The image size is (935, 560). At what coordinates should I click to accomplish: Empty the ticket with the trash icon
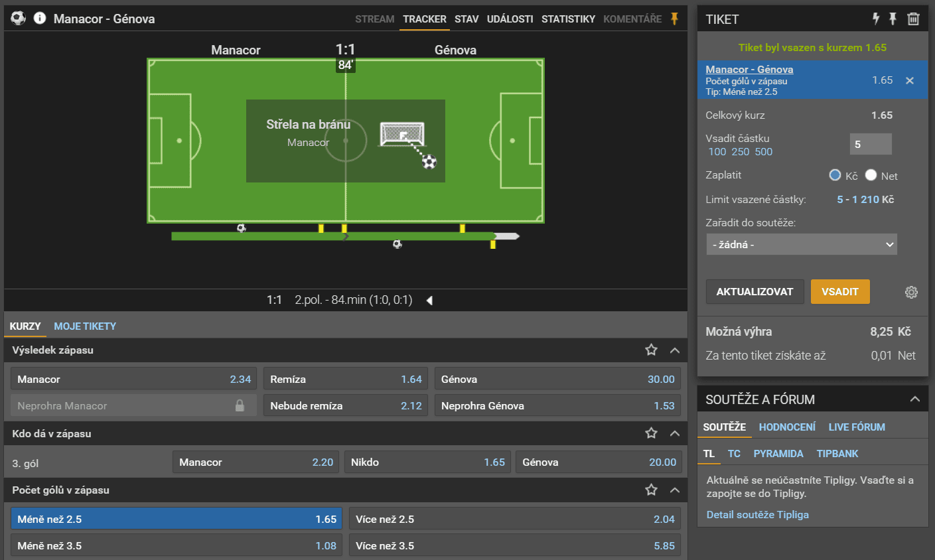pos(913,19)
